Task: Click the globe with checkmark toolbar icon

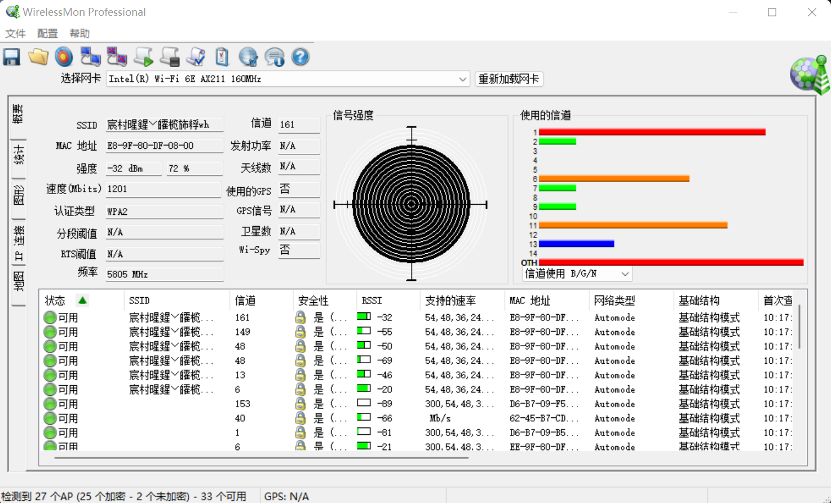Action: click(x=248, y=57)
